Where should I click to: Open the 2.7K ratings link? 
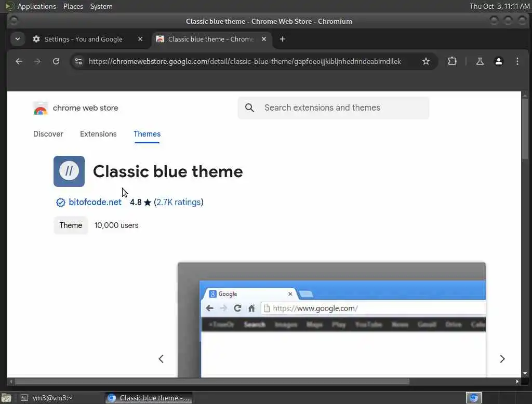179,202
